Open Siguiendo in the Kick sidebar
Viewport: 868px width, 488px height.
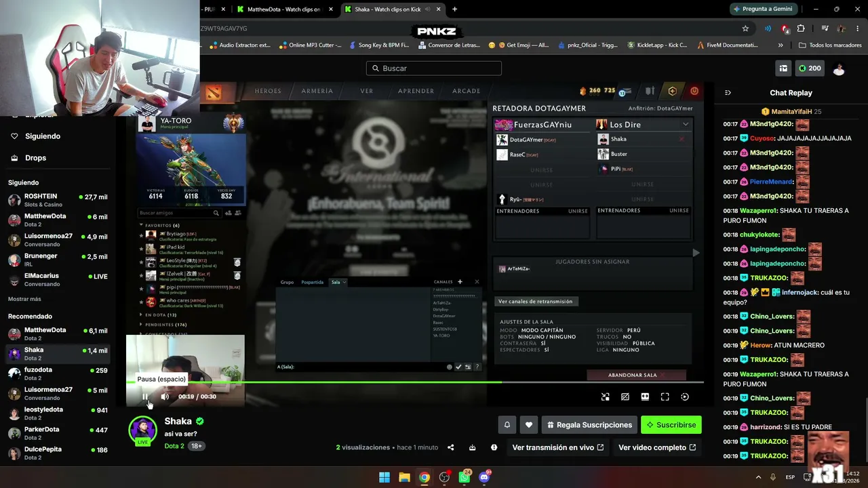point(43,136)
